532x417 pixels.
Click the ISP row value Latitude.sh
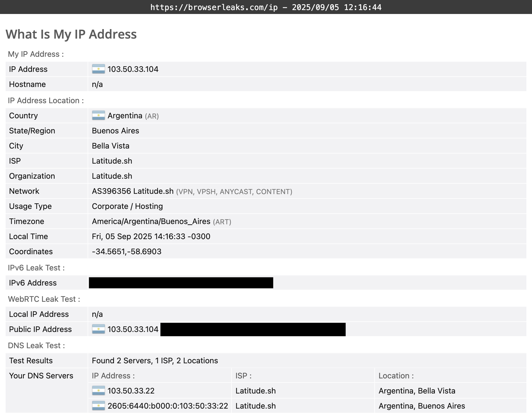[112, 161]
